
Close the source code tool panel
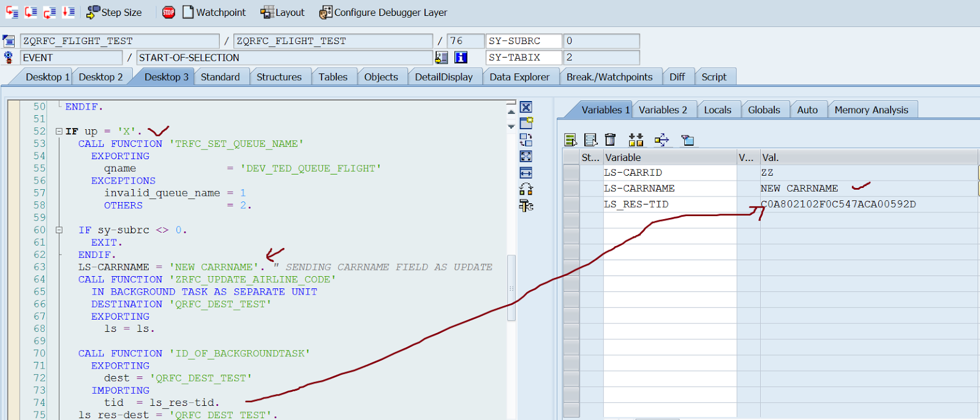(x=526, y=107)
